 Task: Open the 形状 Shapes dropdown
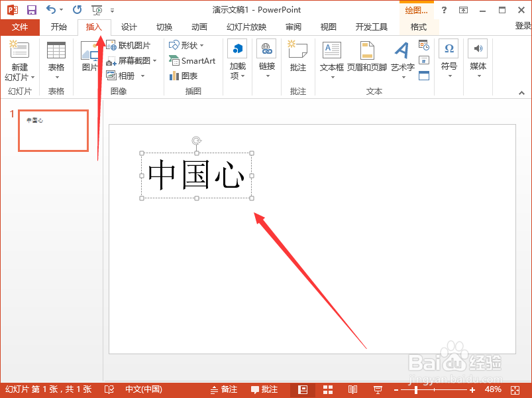[186, 46]
